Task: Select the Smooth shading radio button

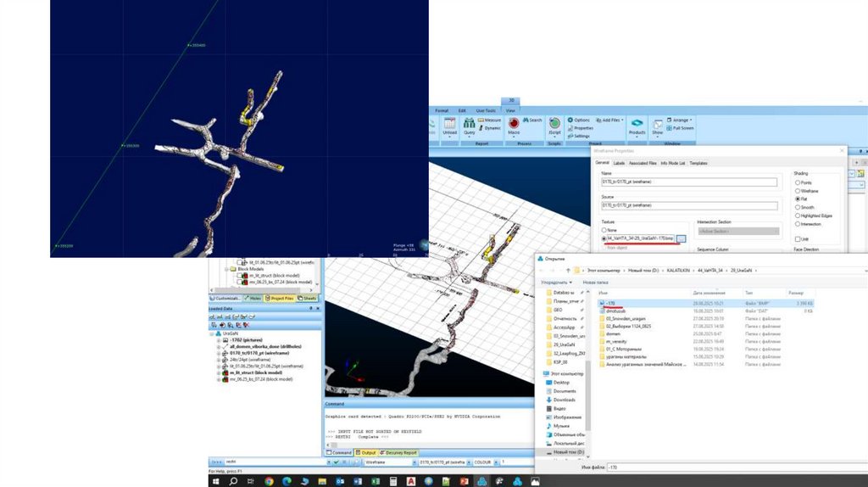Action: pos(797,206)
